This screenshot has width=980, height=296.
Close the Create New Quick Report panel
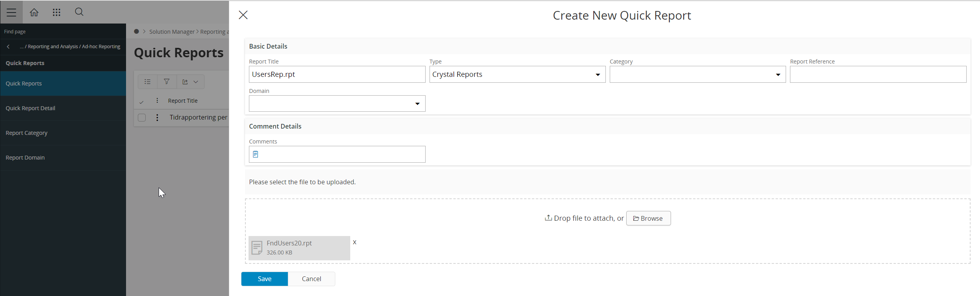tap(243, 15)
